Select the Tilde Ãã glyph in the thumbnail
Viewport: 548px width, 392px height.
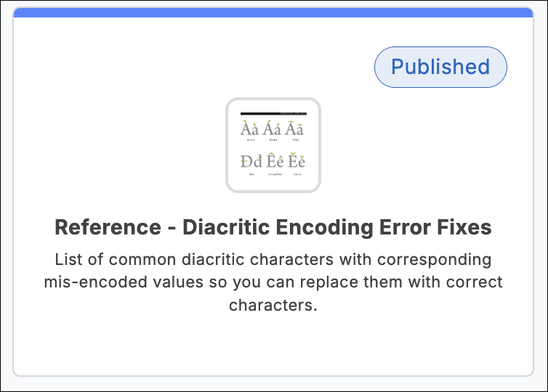[295, 130]
